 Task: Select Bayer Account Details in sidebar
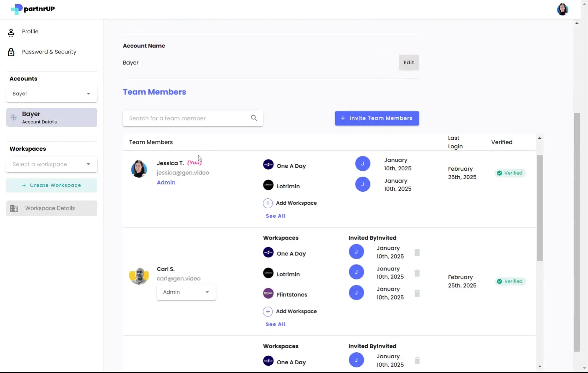pos(51,117)
